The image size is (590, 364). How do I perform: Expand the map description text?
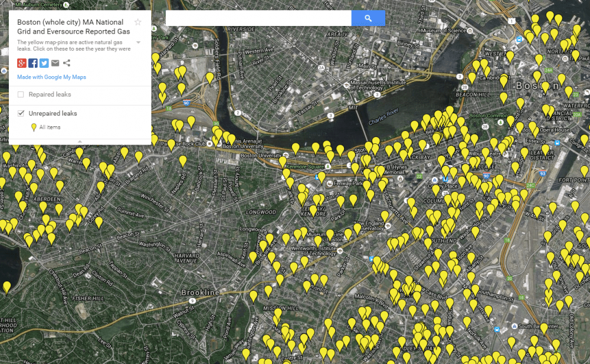pyautogui.click(x=137, y=42)
